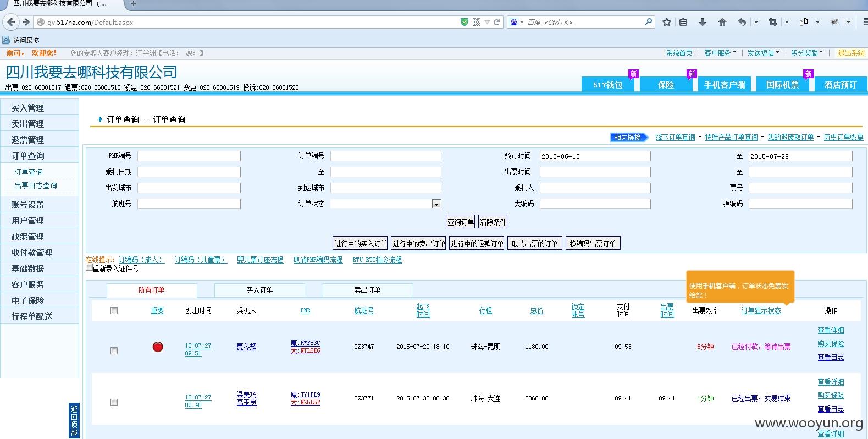Click the red important dot for 夏冬辉 order

(158, 347)
